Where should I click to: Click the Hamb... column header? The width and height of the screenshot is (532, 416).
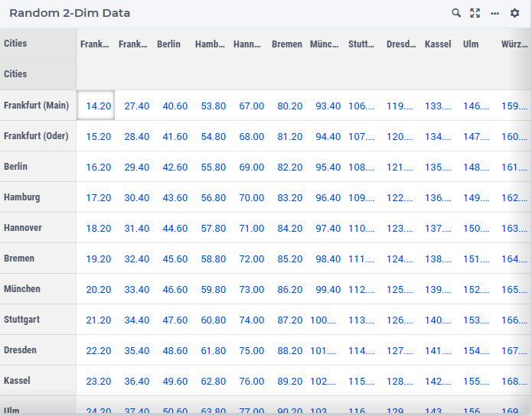coord(210,44)
